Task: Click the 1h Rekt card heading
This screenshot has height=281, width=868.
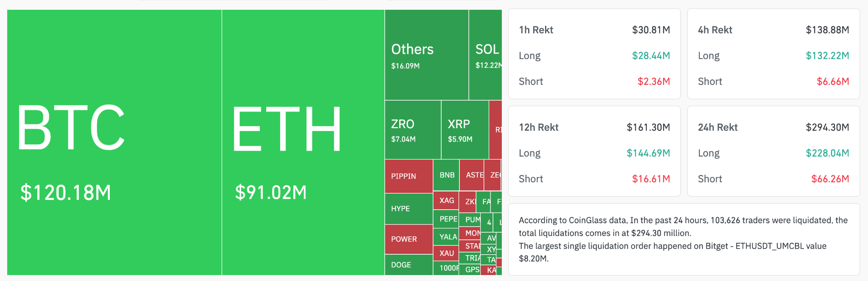Action: (x=536, y=30)
